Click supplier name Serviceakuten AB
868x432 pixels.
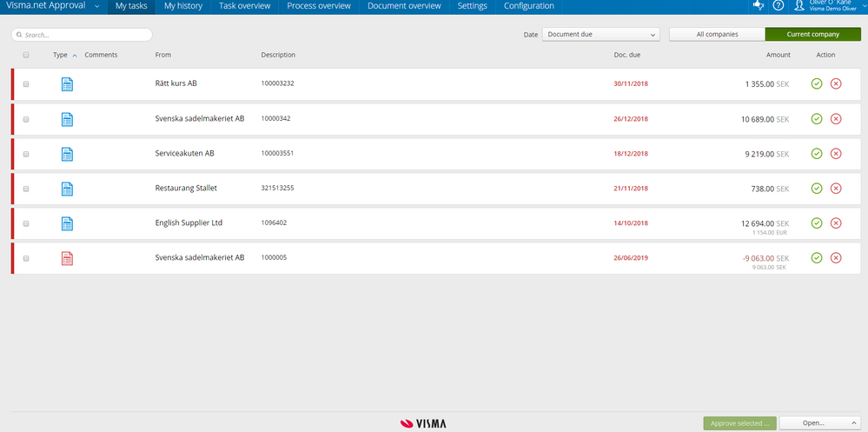coord(184,153)
